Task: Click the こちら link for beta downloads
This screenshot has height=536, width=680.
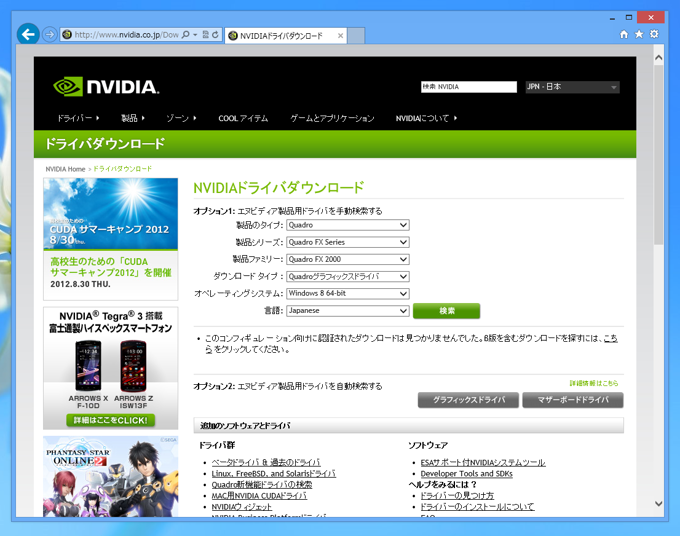Action: pos(611,338)
